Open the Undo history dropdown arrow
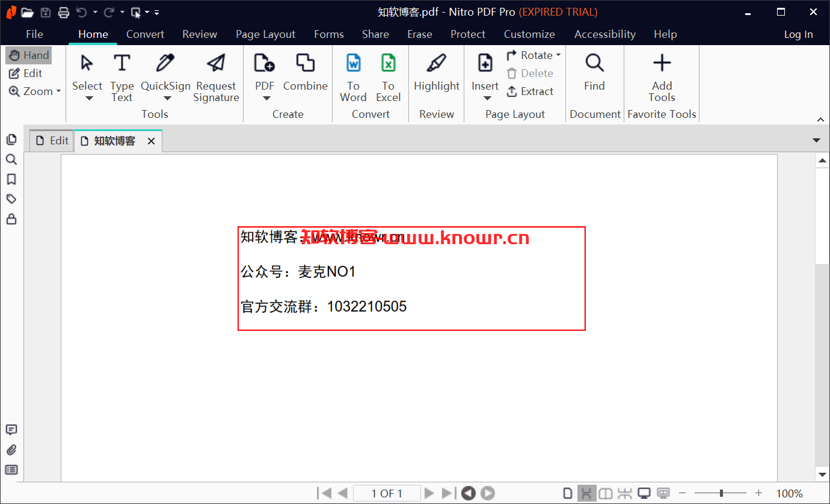This screenshot has height=504, width=830. coord(95,12)
